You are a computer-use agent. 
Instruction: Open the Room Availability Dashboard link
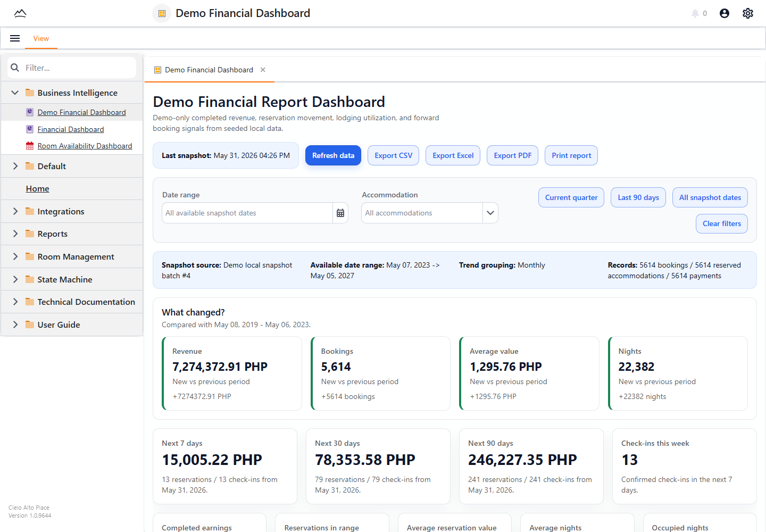click(x=85, y=146)
